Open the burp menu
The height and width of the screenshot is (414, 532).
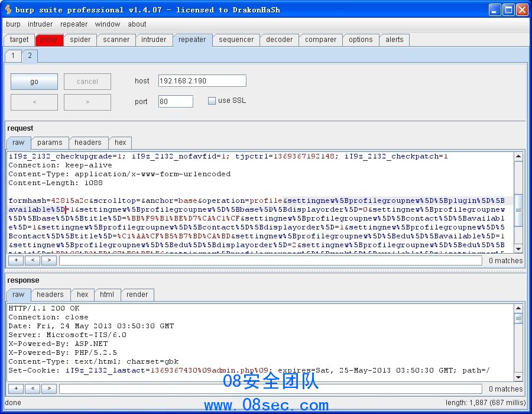[13, 24]
